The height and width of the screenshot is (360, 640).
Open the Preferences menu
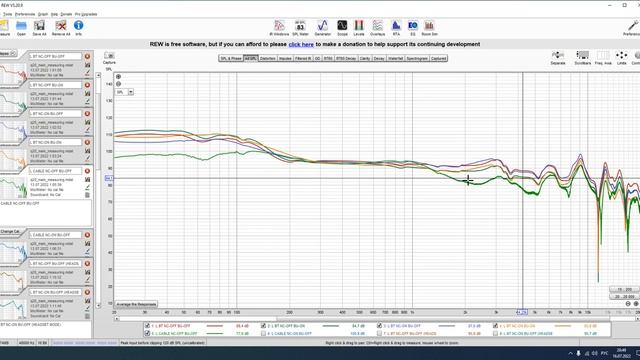pos(25,14)
